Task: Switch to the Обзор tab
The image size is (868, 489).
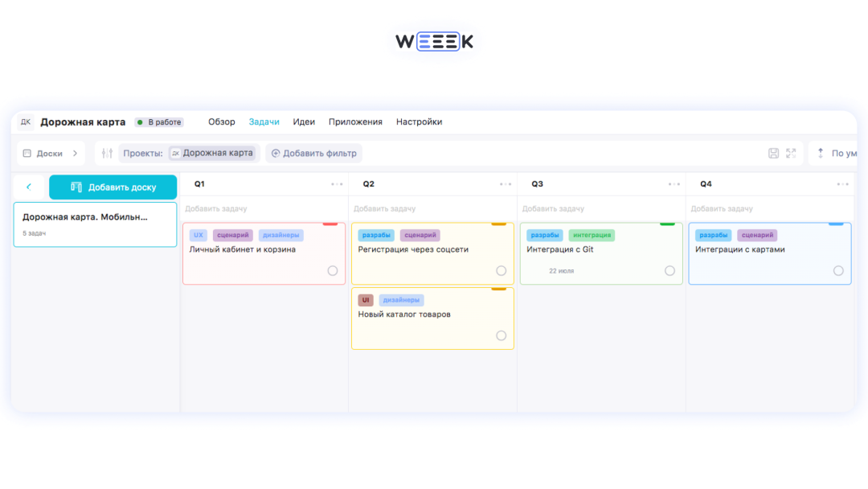Action: coord(221,122)
